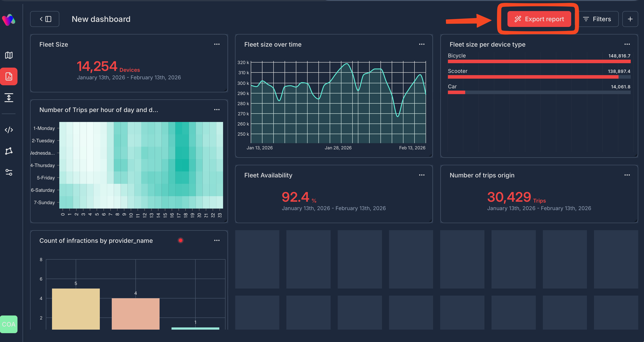Screen dimensions: 644x342
Task: Click the red indicator dot on infractions widget
Action: (x=181, y=240)
